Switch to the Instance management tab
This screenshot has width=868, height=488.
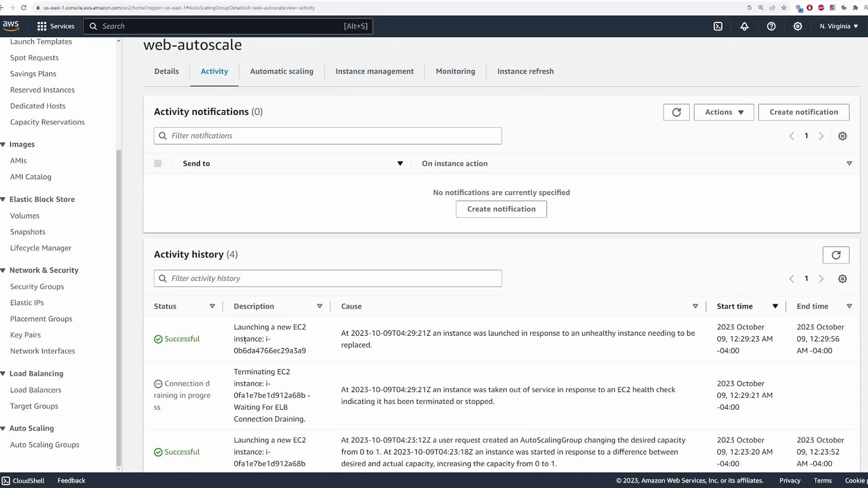(374, 71)
